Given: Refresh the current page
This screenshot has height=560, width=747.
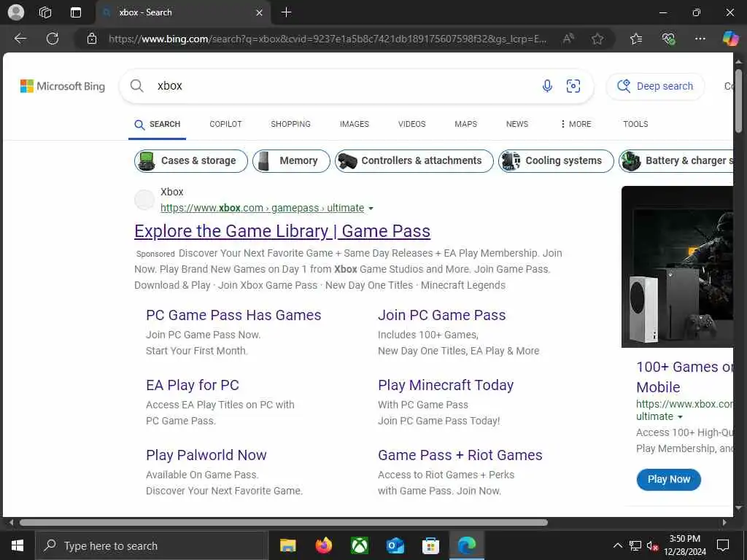Looking at the screenshot, I should pos(53,39).
